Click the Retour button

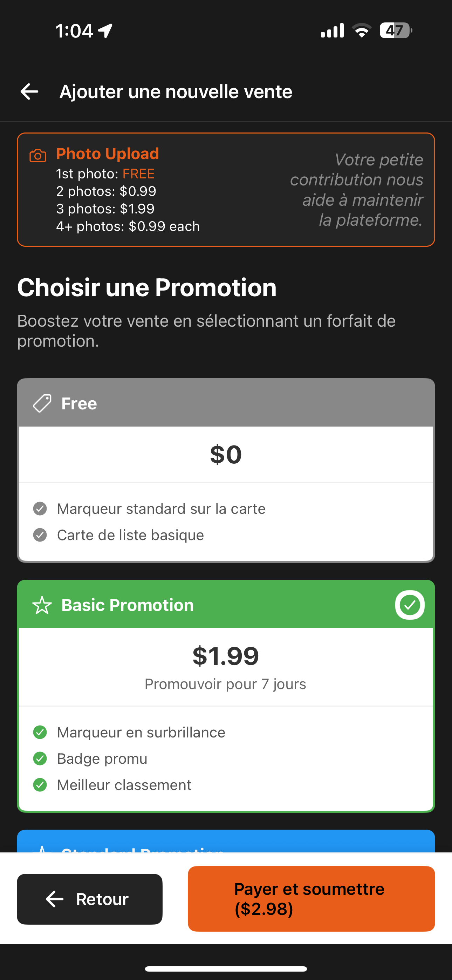point(90,899)
